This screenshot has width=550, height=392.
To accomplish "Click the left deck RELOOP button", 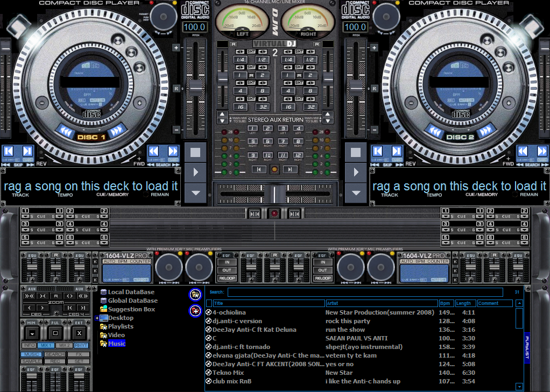I will (x=227, y=279).
